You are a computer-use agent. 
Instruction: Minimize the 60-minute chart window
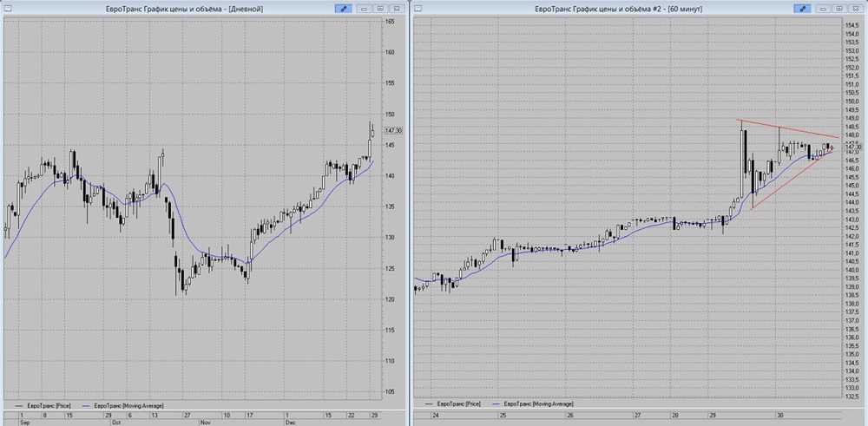coord(824,9)
